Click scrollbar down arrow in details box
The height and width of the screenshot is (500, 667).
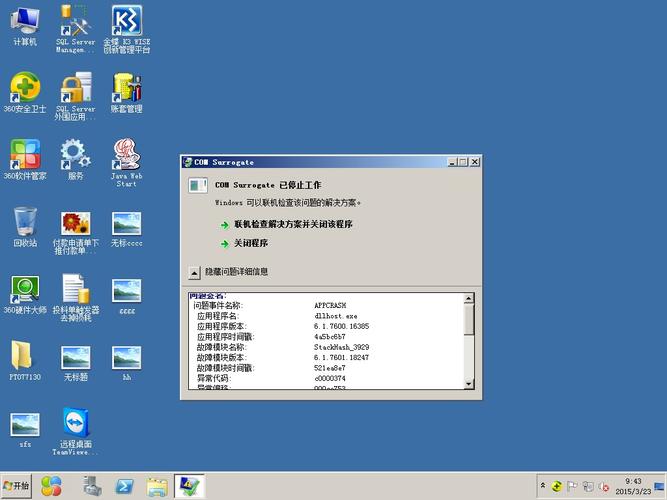click(469, 383)
